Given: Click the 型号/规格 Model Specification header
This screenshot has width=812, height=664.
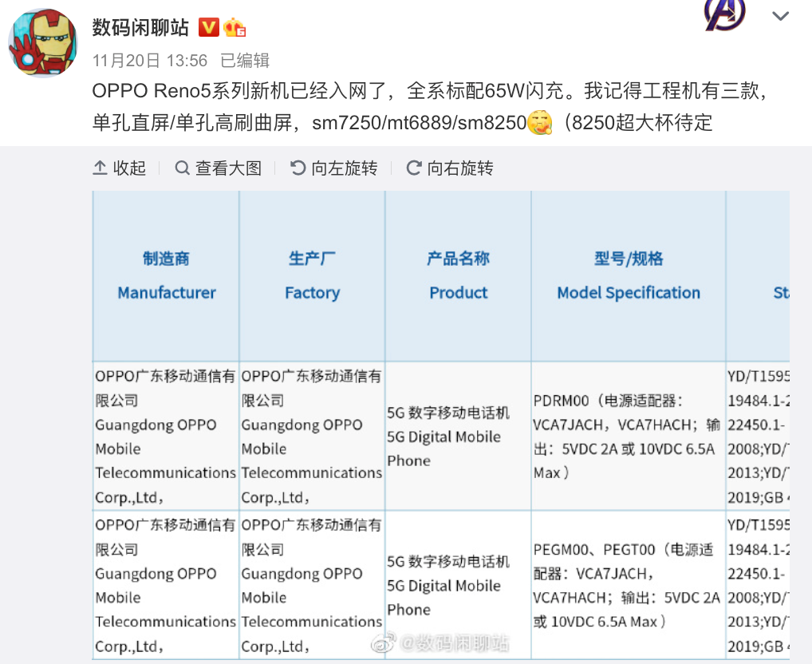Looking at the screenshot, I should [x=629, y=276].
